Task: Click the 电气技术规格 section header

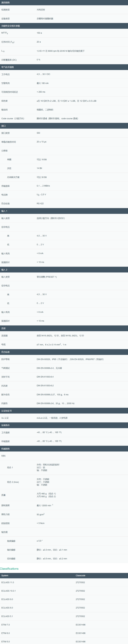Action: point(64,67)
